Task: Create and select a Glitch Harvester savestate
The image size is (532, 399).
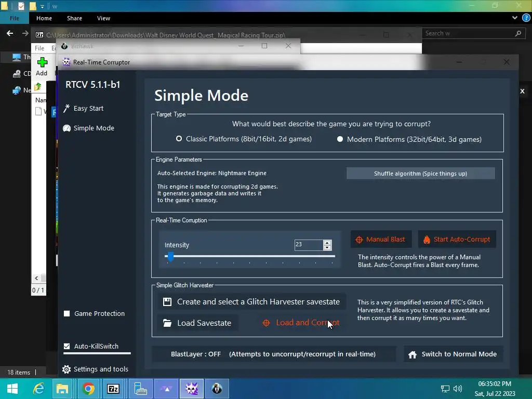Action: click(251, 302)
